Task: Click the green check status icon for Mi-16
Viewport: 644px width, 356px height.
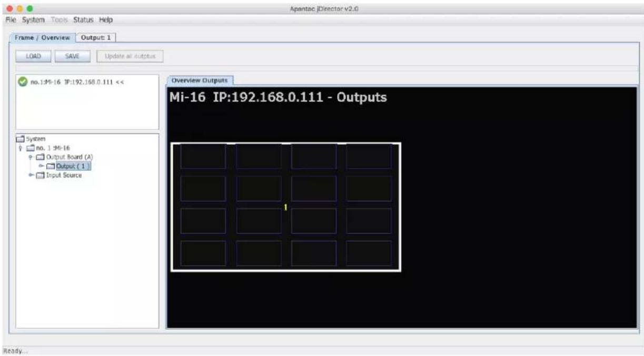Action: (23, 82)
